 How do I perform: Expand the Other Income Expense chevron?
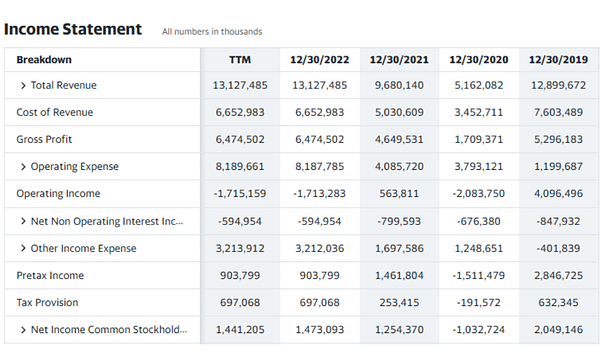[23, 248]
